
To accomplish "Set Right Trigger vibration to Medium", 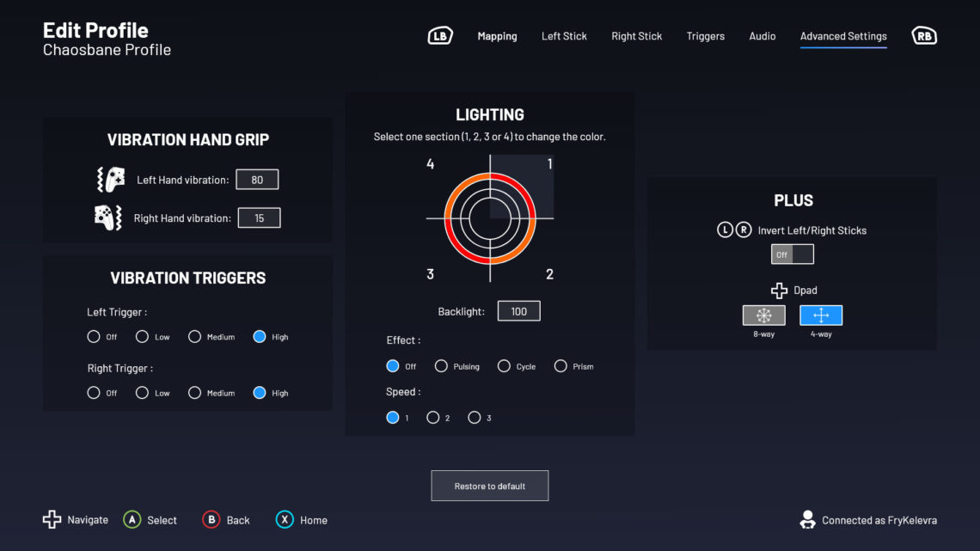I will pyautogui.click(x=194, y=393).
